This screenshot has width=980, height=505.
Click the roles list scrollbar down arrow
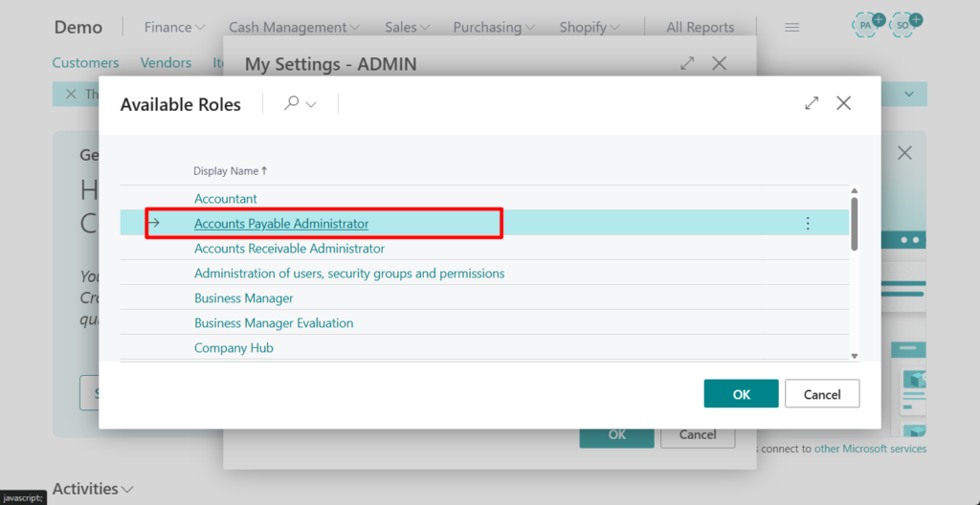[855, 355]
